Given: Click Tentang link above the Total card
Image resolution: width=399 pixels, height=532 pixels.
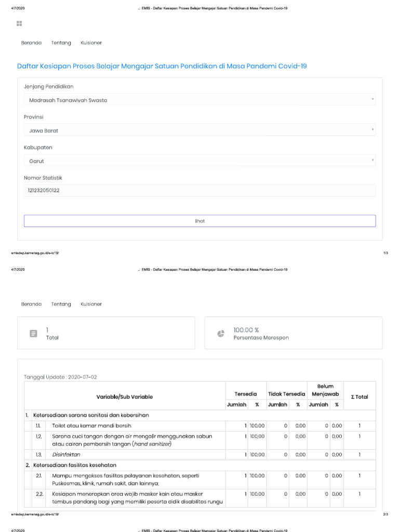Looking at the screenshot, I should 61,304.
